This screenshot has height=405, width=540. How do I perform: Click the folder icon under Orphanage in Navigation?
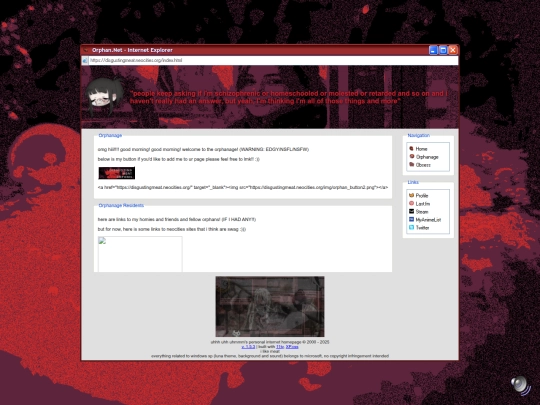pos(411,164)
